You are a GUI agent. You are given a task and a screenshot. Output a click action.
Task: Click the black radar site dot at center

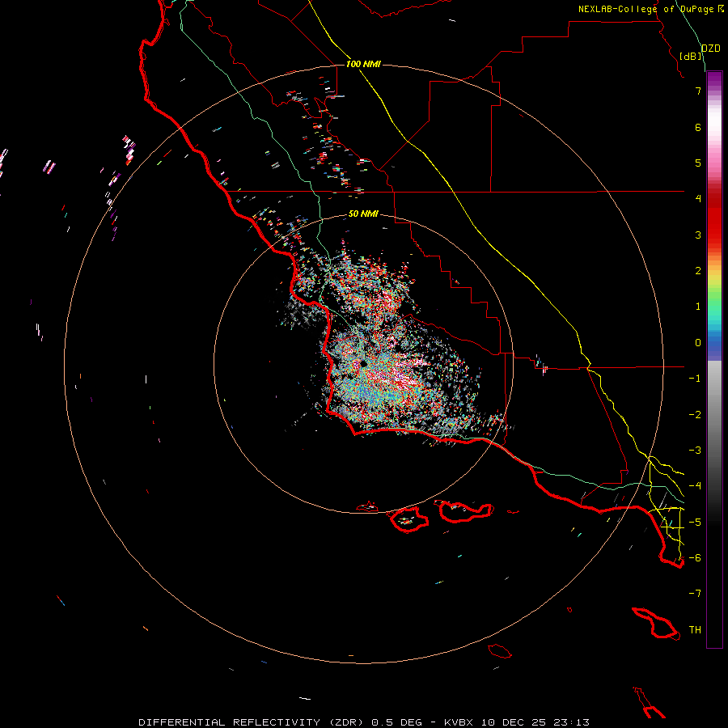363,363
